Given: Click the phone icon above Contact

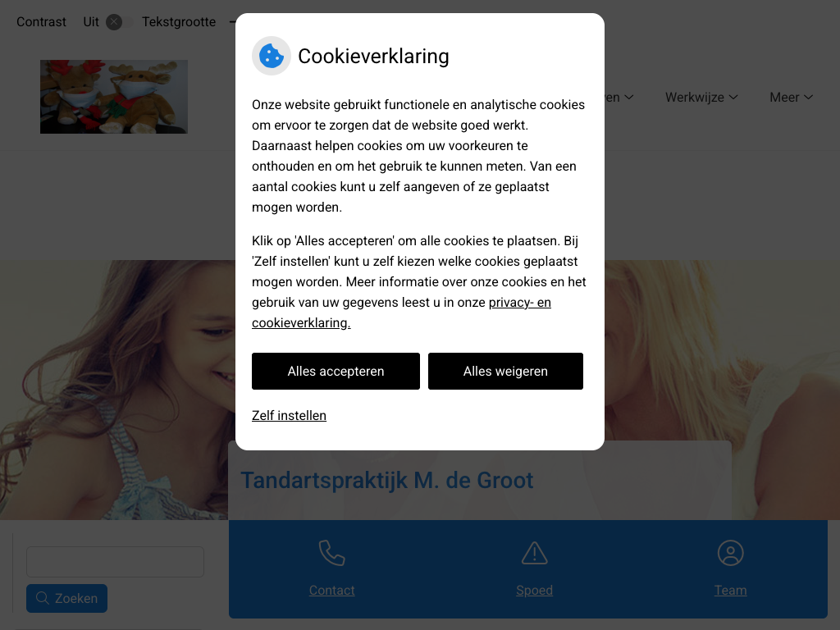Looking at the screenshot, I should click(332, 553).
